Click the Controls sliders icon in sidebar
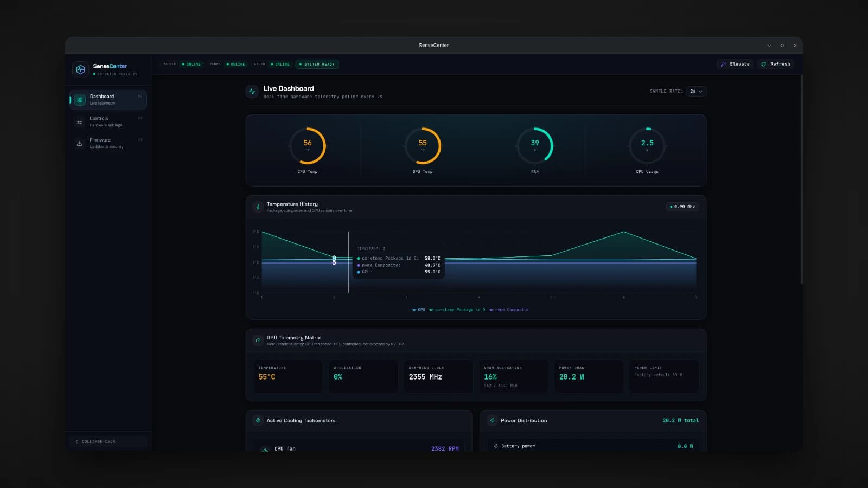The height and width of the screenshot is (488, 868). click(x=80, y=121)
